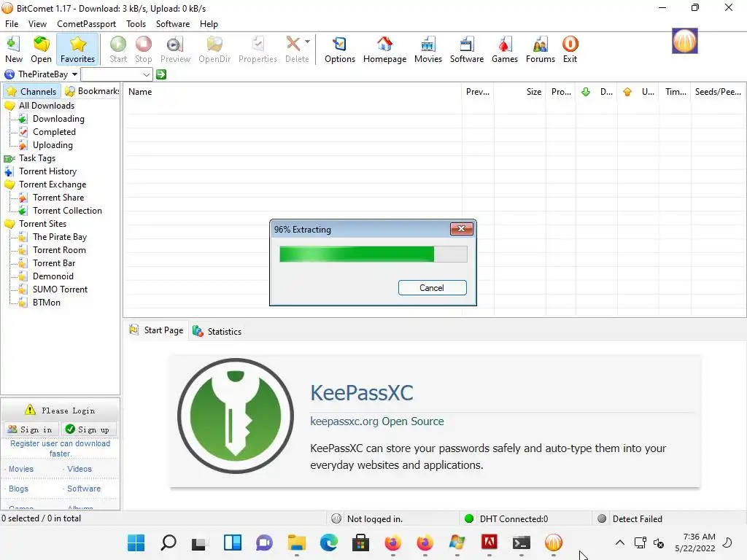Screen dimensions: 747x560
Task: Select the Downloading tree item
Action: 58,119
